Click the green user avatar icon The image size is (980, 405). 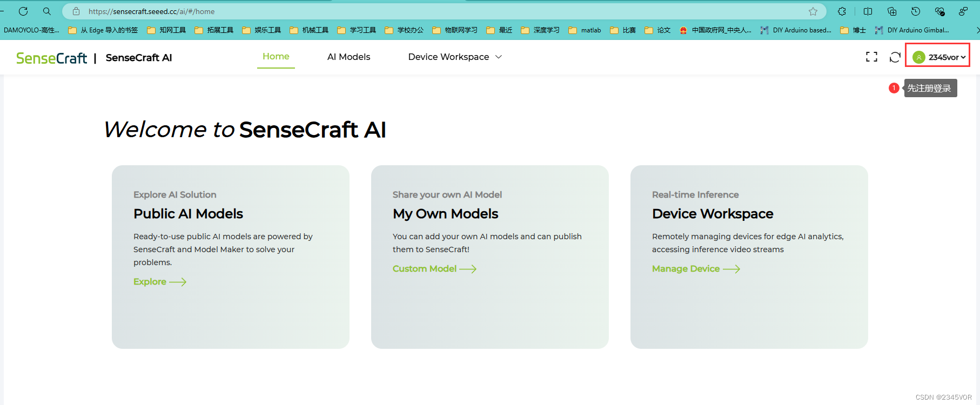point(919,57)
